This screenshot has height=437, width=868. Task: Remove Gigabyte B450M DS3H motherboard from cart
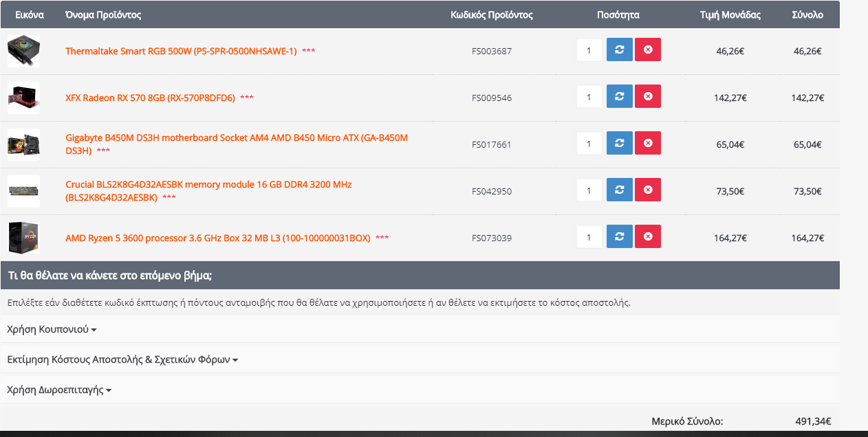point(648,144)
